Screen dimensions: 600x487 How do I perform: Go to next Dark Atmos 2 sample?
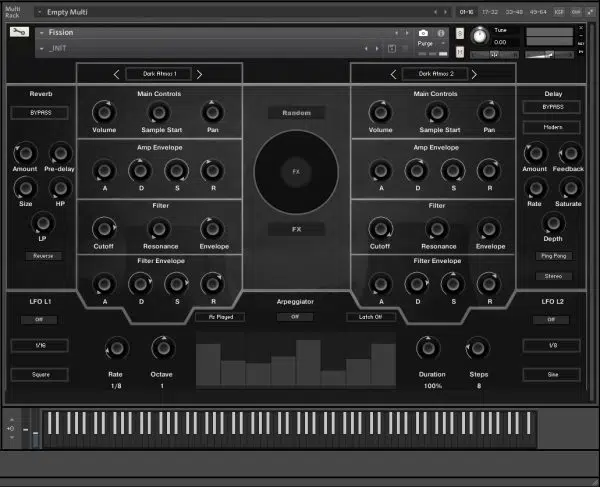475,74
